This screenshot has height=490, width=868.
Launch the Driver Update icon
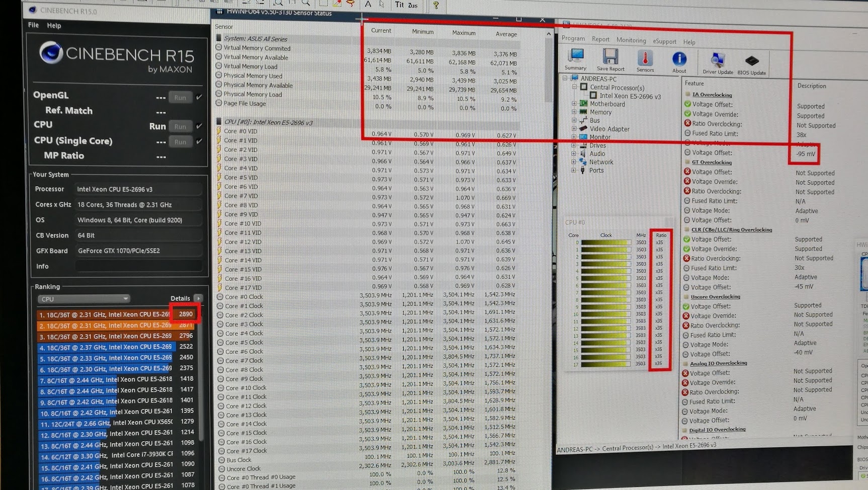(718, 60)
